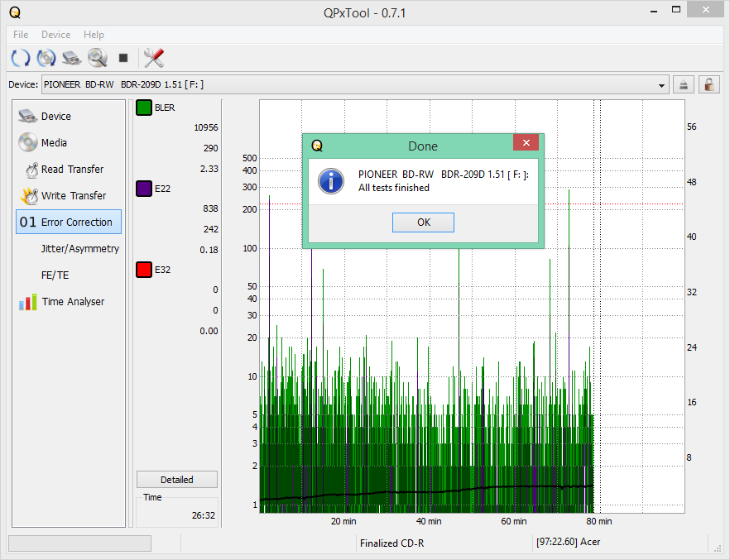
Task: Open preferences with tools icon
Action: (154, 58)
